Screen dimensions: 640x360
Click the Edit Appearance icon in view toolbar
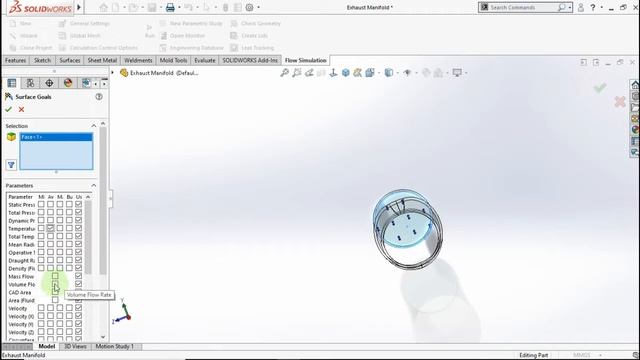[x=426, y=73]
